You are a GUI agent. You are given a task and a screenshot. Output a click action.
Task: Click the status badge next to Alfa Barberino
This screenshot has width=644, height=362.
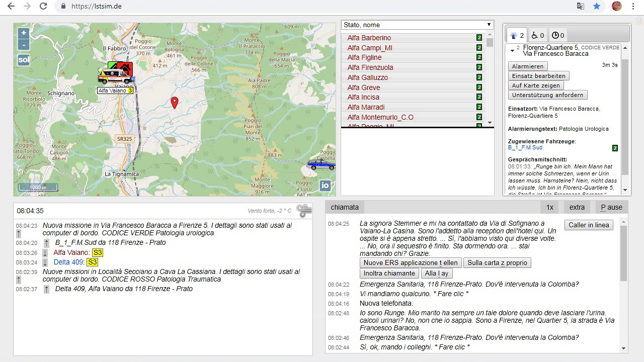(x=479, y=38)
